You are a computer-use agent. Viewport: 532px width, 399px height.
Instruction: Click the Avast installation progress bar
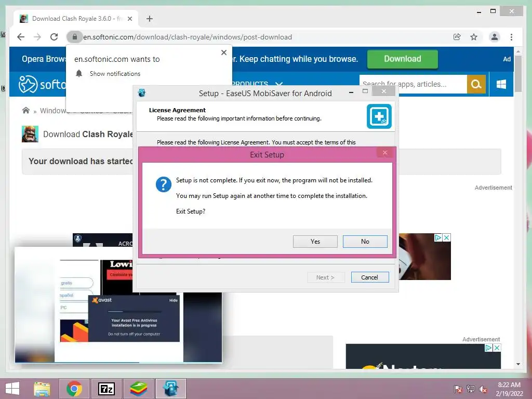pos(135,311)
